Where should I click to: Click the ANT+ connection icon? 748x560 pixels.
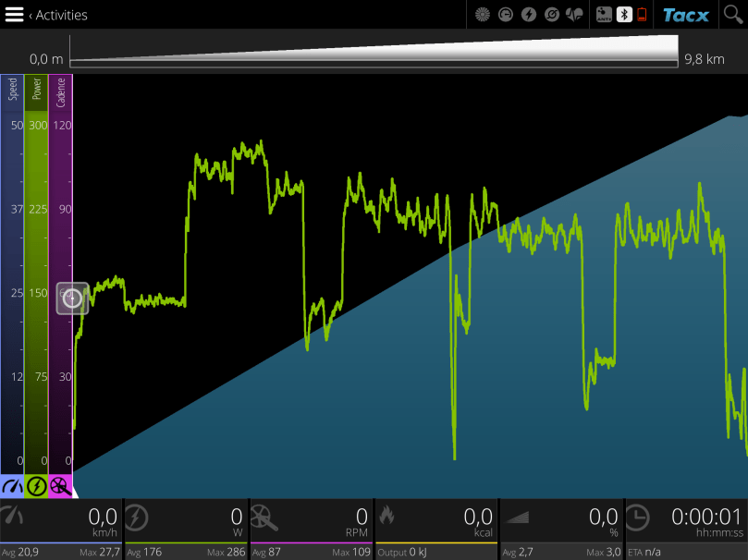coord(605,15)
